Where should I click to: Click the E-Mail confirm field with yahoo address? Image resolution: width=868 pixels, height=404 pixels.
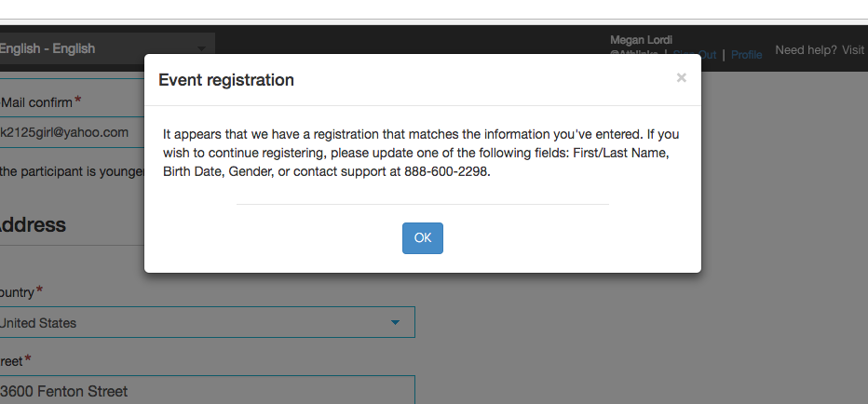(x=72, y=132)
